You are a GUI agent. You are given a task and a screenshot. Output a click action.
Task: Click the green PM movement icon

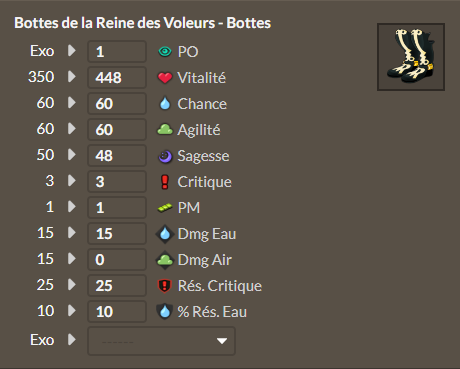[165, 208]
